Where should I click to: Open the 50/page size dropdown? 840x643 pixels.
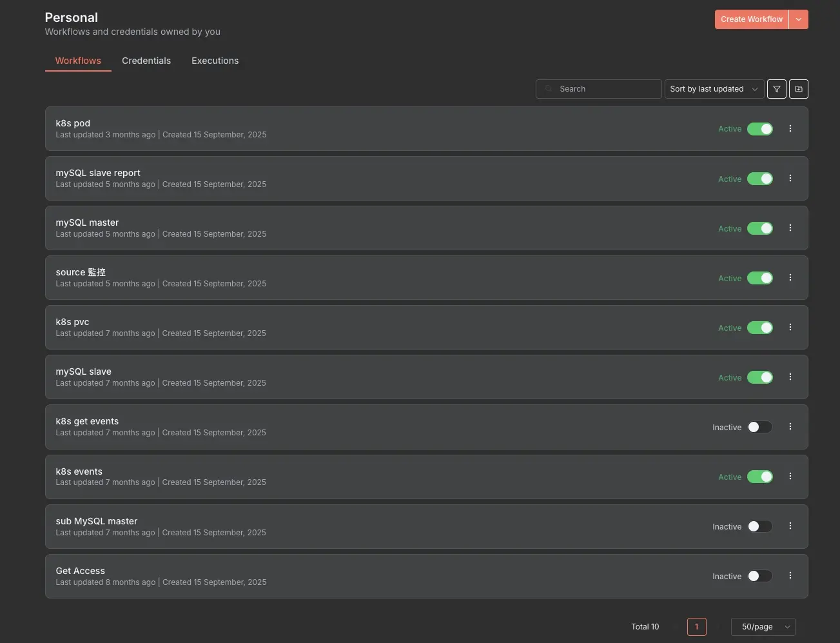pos(763,627)
